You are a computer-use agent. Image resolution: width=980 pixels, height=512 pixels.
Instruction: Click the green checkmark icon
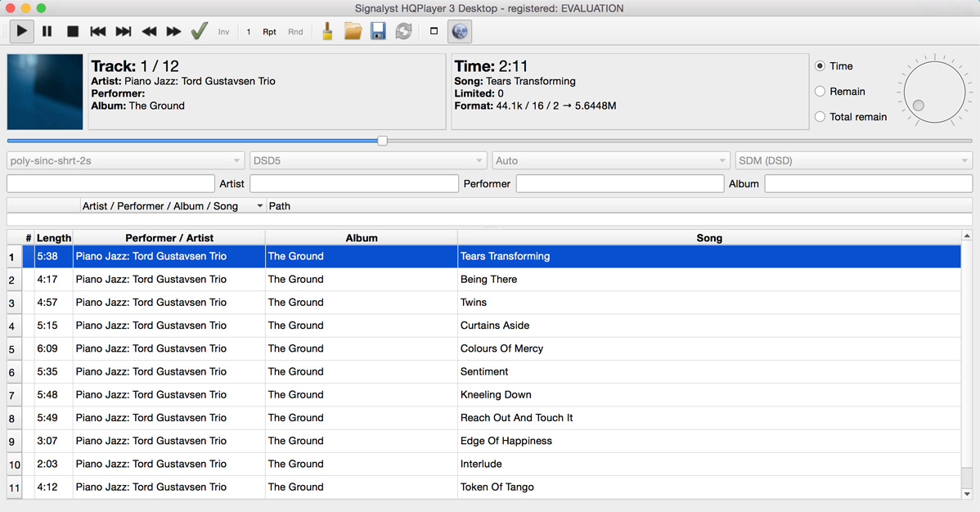coord(199,32)
